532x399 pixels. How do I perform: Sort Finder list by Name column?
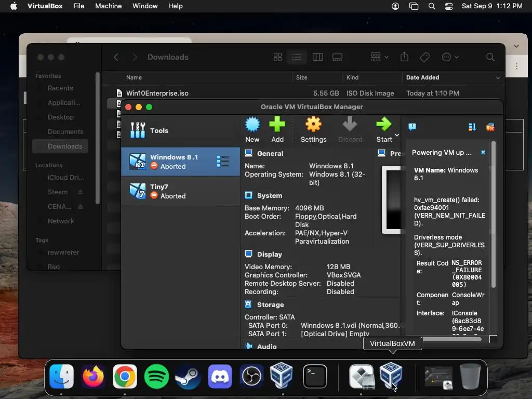pos(134,77)
